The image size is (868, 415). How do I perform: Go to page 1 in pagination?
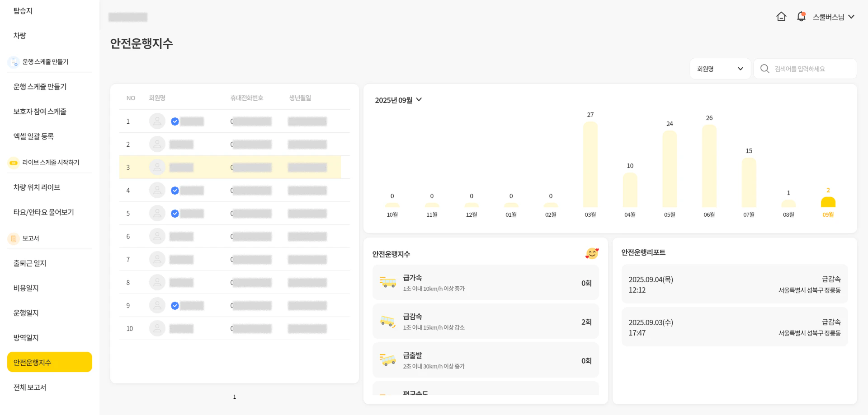234,396
